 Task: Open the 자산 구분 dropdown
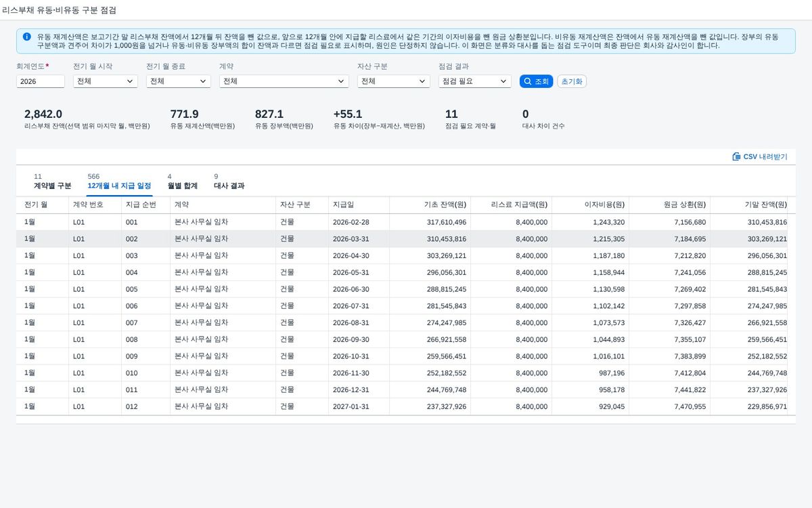pyautogui.click(x=394, y=81)
